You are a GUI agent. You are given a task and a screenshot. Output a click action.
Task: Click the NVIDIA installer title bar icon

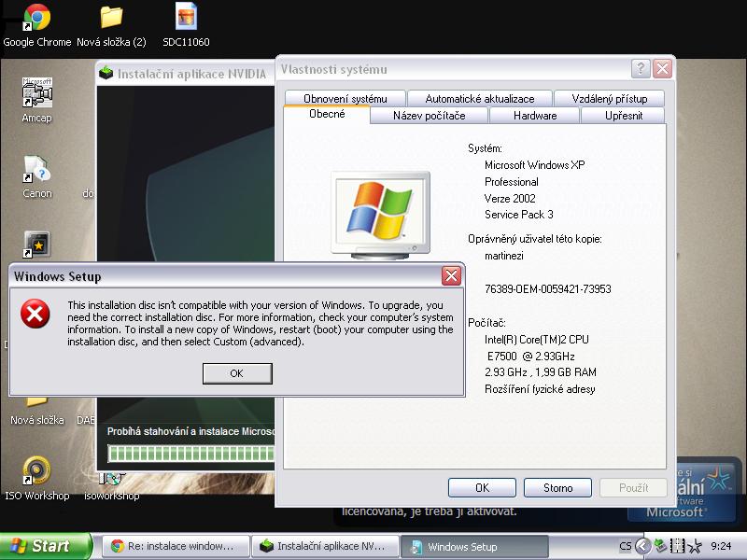pyautogui.click(x=106, y=74)
